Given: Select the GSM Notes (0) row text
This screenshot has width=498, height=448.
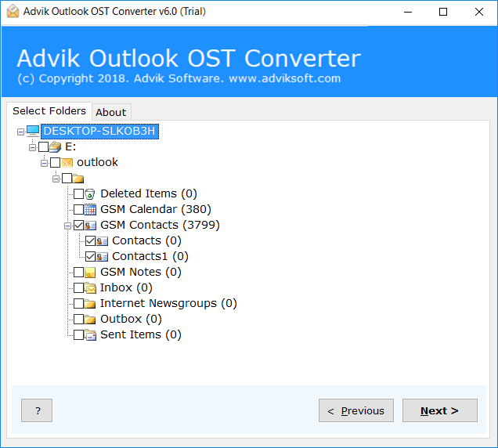Looking at the screenshot, I should [141, 272].
